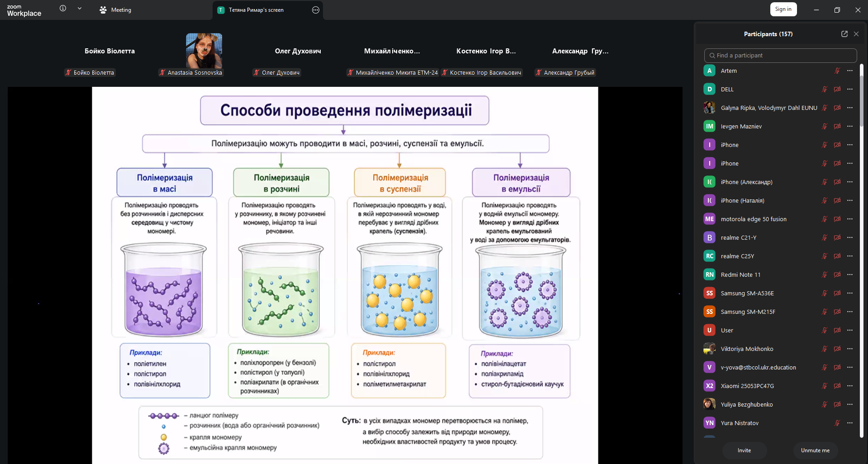This screenshot has width=868, height=464.
Task: Open more options for Artem
Action: [850, 71]
